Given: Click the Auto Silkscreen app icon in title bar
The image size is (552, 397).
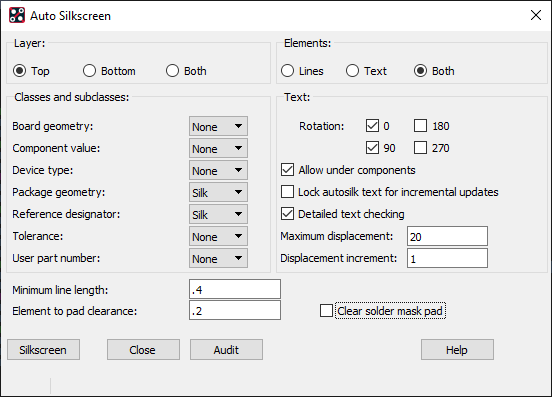Looking at the screenshot, I should pyautogui.click(x=17, y=15).
